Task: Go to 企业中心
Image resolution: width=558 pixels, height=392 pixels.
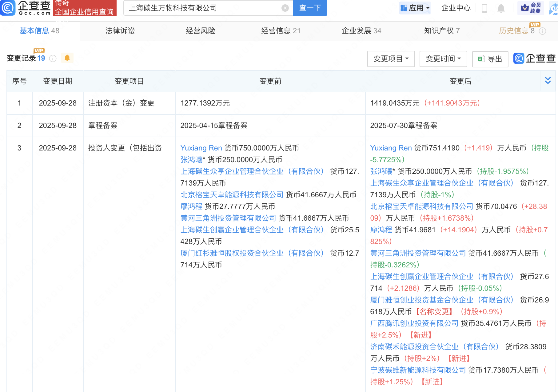Action: click(x=456, y=8)
